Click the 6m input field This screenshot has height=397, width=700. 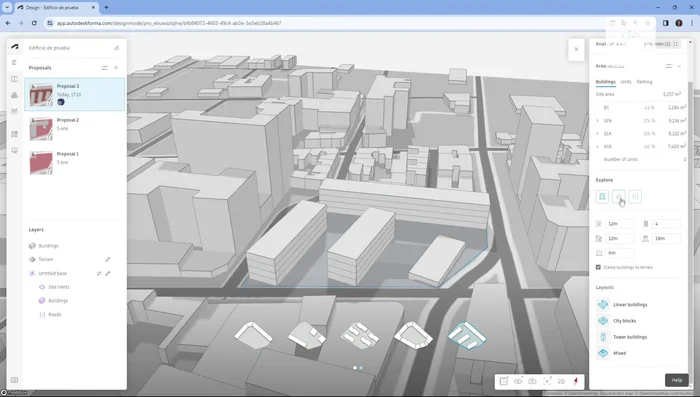pyautogui.click(x=619, y=253)
